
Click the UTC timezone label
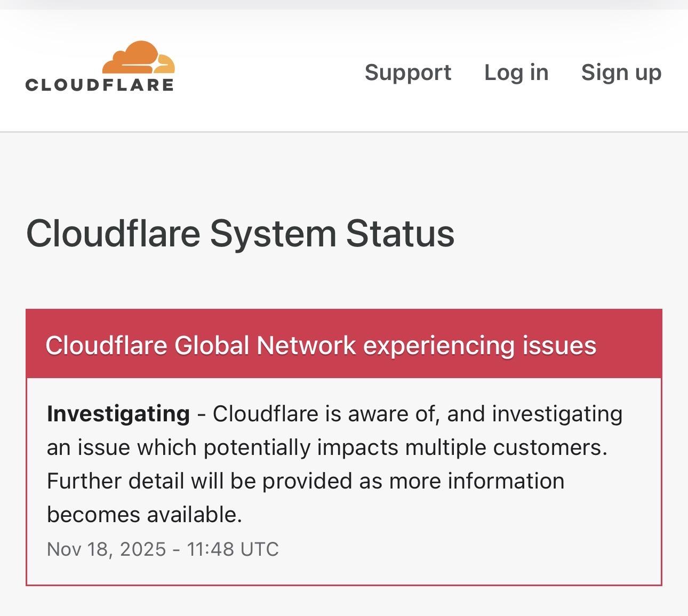259,549
